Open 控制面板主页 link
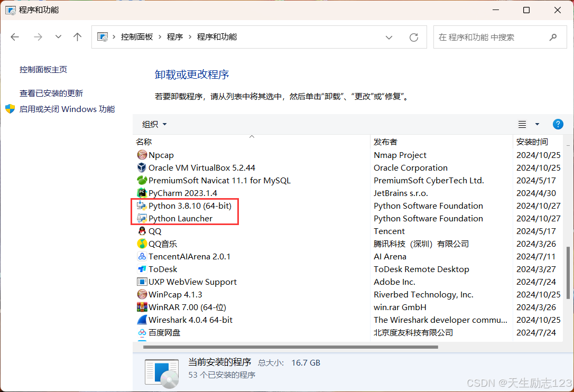574x392 pixels. click(x=43, y=70)
